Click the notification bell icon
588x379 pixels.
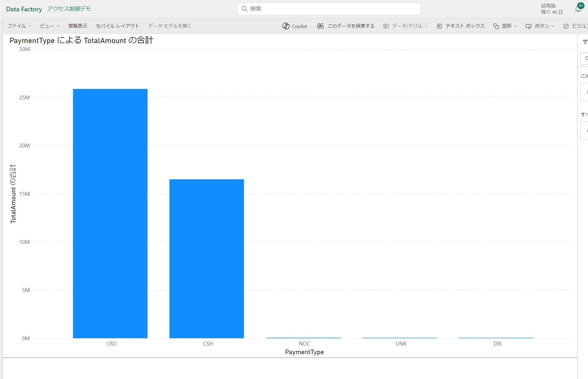pos(578,9)
